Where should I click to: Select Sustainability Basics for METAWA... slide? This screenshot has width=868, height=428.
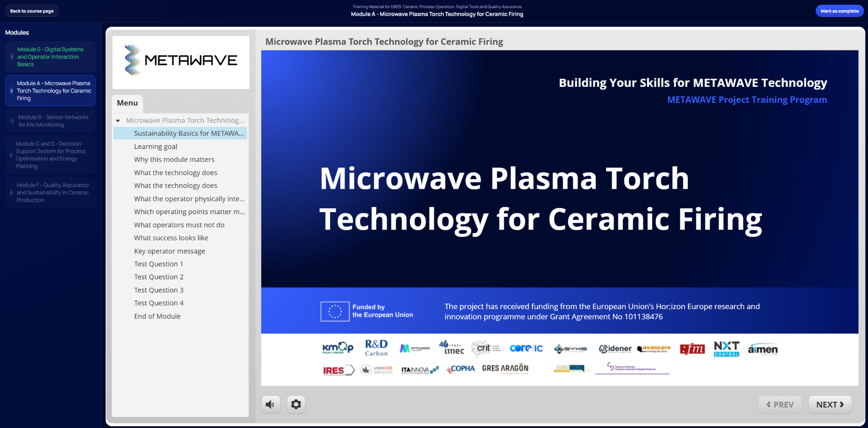(x=181, y=133)
